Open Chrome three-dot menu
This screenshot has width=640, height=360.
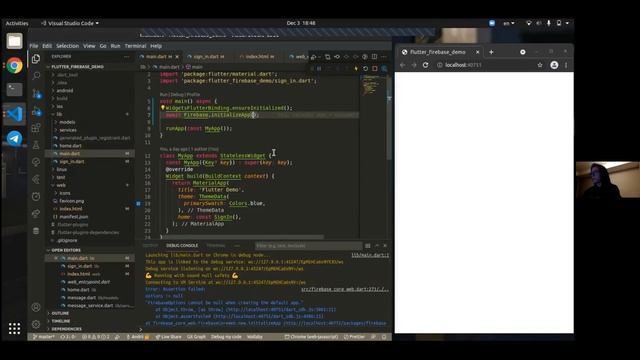pos(566,65)
